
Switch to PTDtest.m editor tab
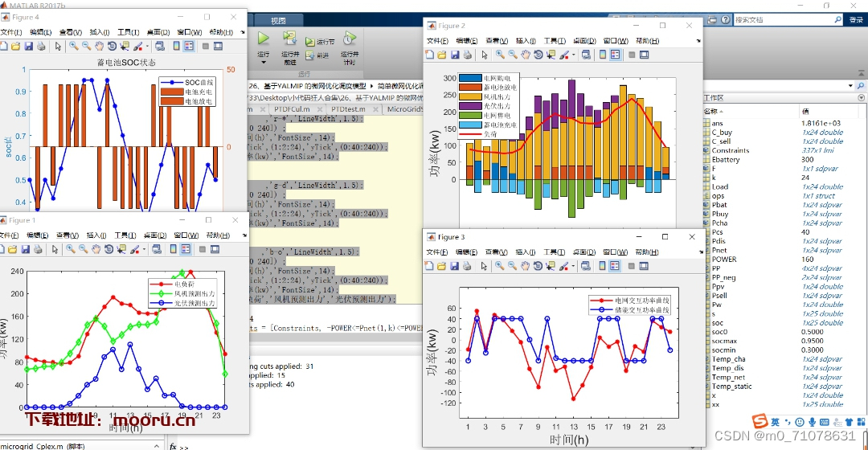[x=348, y=109]
